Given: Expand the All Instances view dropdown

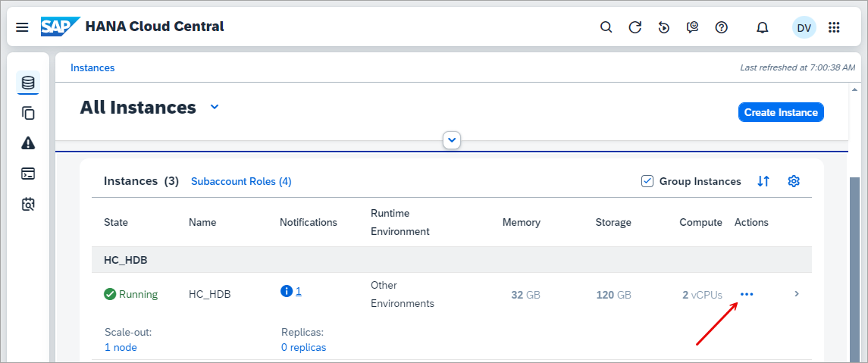Looking at the screenshot, I should coord(215,107).
